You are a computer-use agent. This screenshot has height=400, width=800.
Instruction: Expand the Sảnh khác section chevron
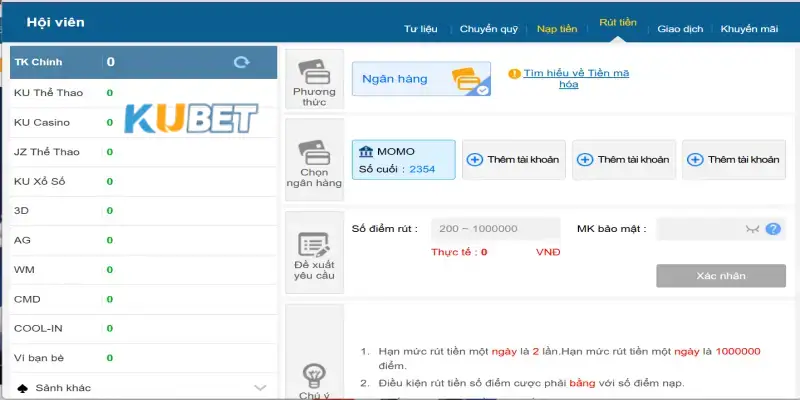(x=260, y=388)
